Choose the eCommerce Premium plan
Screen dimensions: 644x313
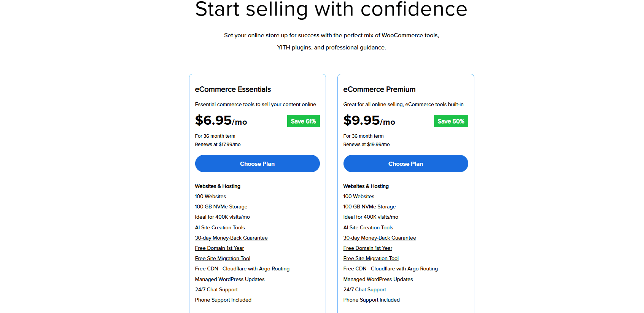click(x=405, y=164)
